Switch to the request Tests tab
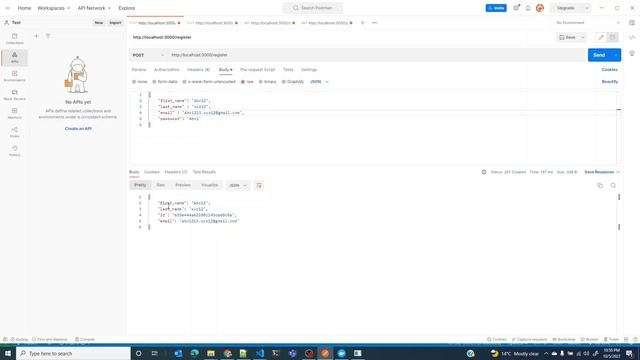Screen dimensions: 640x360 (x=288, y=70)
